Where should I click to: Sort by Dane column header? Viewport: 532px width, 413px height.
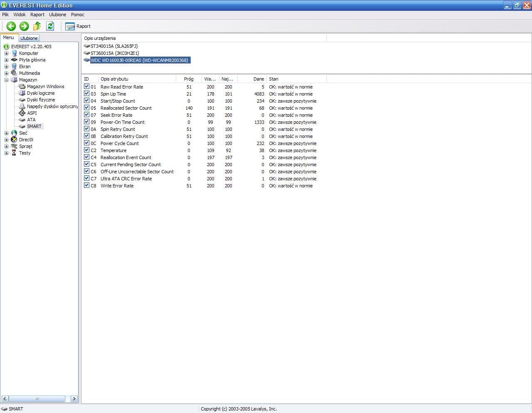(x=252, y=79)
